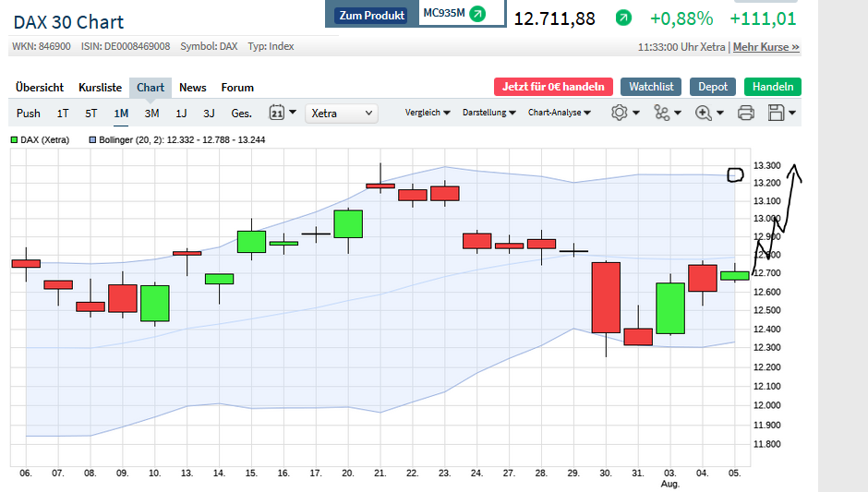This screenshot has height=492, width=868.
Task: Expand arrow next to settings gear
Action: click(636, 113)
